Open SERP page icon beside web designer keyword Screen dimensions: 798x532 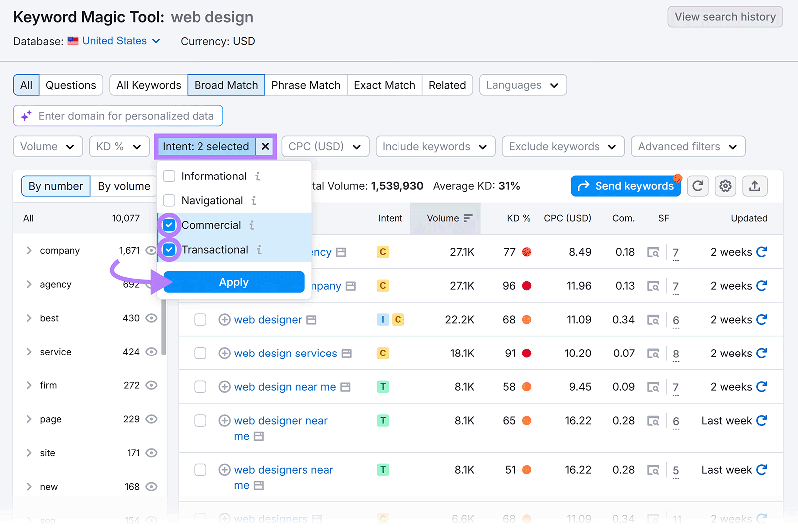point(311,320)
